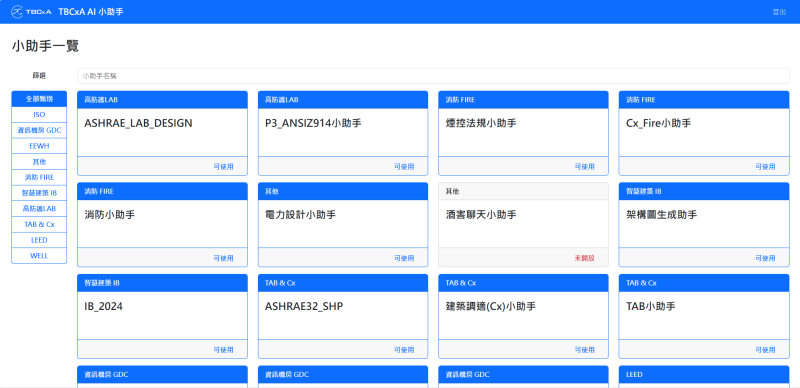The image size is (800, 388).
Task: Click 可使用 status on 電力設計小助手 card
Action: 404,258
